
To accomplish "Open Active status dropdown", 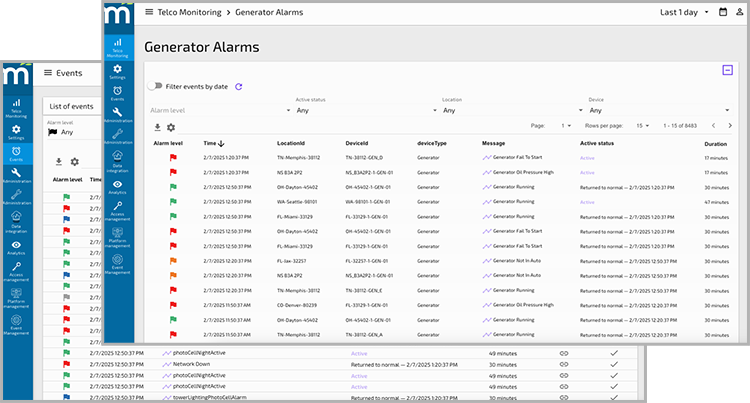I will (366, 110).
